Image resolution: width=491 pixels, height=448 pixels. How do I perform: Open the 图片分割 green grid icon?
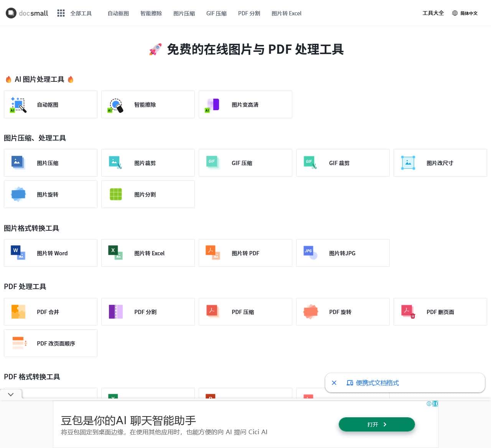pyautogui.click(x=115, y=194)
